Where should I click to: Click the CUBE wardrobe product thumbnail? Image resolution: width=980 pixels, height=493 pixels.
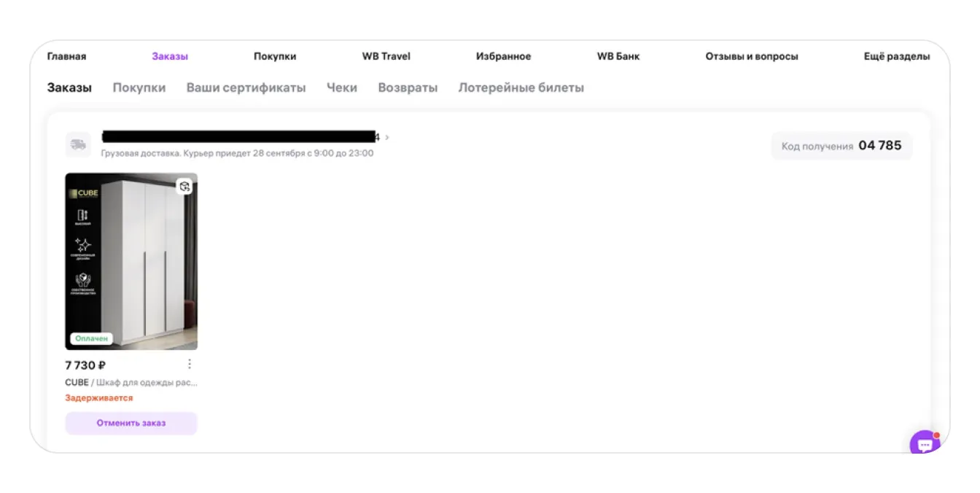pos(131,261)
